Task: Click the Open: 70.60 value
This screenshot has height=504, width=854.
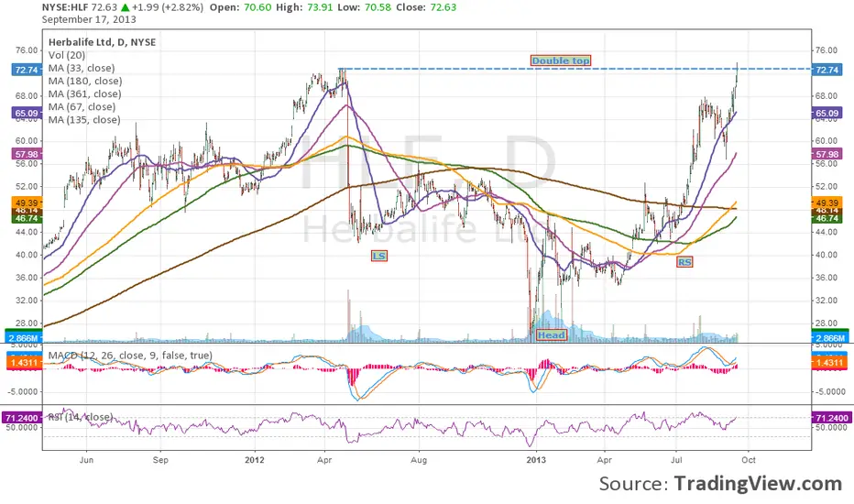Action: pyautogui.click(x=240, y=7)
